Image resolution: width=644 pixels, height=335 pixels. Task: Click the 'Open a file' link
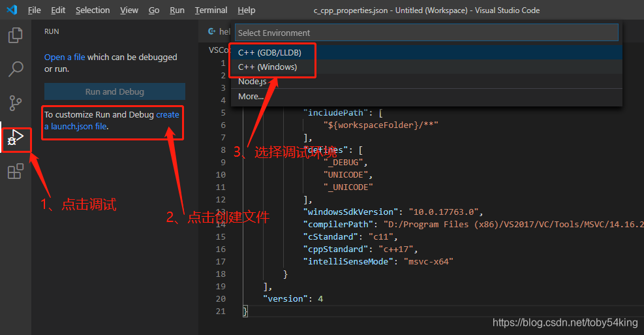pyautogui.click(x=65, y=57)
